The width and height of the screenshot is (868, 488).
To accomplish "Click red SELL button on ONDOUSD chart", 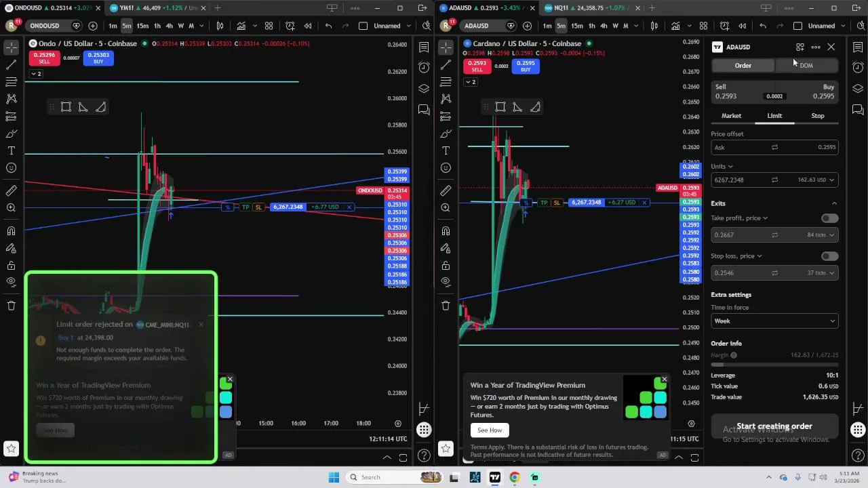I will tap(44, 58).
